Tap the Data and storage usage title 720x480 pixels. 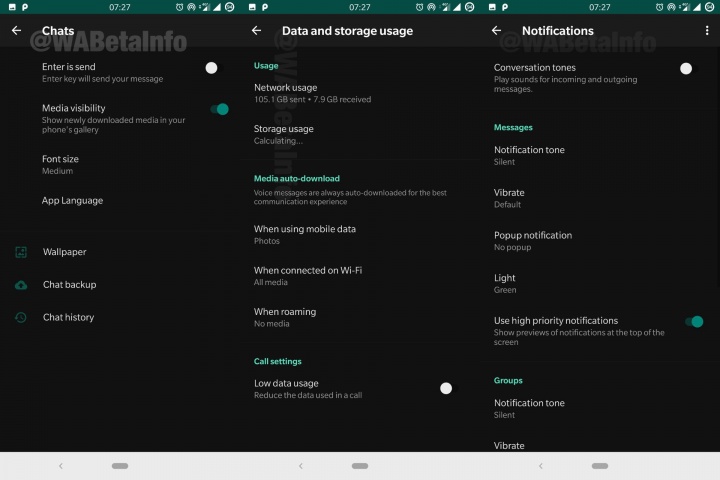point(347,31)
